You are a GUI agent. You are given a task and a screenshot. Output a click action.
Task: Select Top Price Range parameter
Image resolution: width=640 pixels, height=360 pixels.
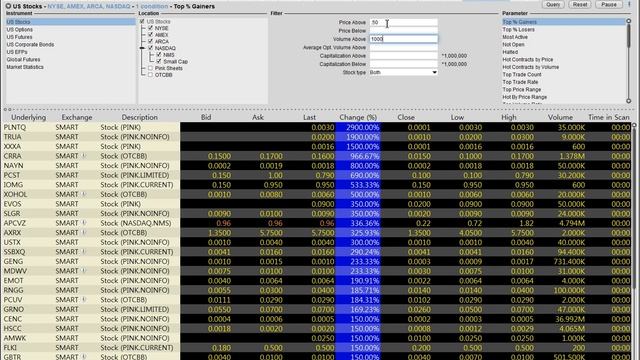click(522, 89)
